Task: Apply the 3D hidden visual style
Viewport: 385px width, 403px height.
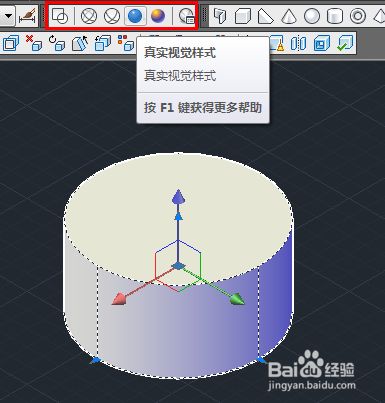Action: (x=112, y=16)
